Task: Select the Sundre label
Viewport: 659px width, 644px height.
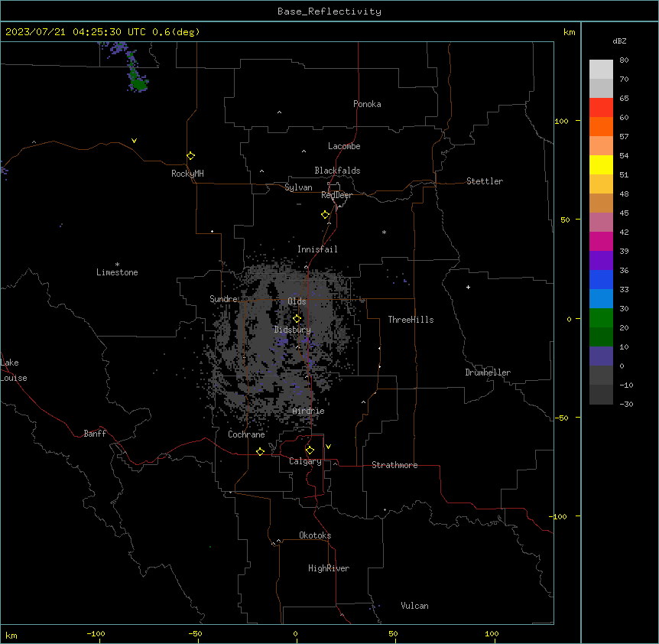Action: click(223, 299)
